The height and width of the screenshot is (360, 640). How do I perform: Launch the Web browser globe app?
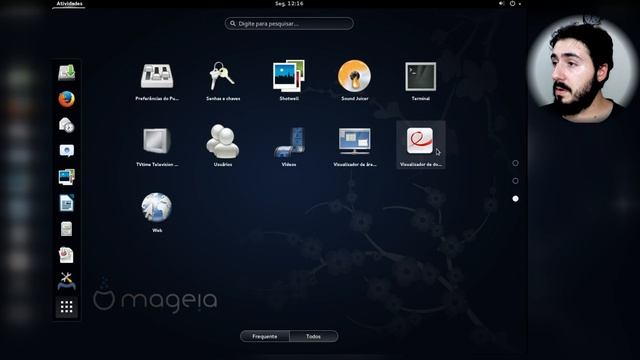tap(157, 212)
